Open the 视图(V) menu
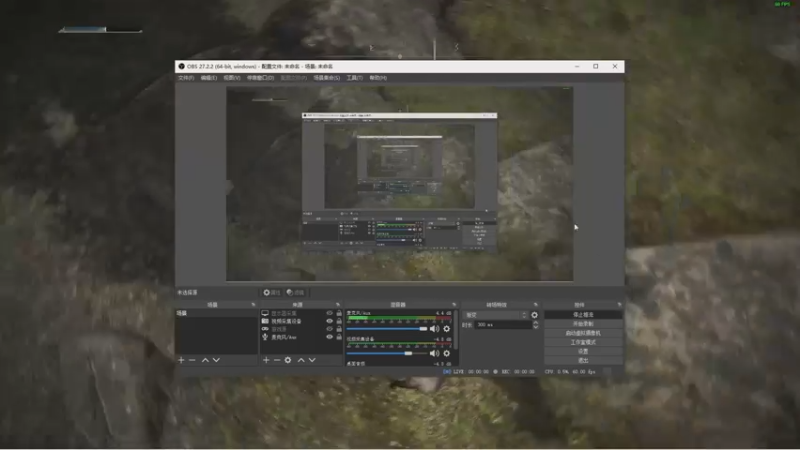 tap(232, 78)
